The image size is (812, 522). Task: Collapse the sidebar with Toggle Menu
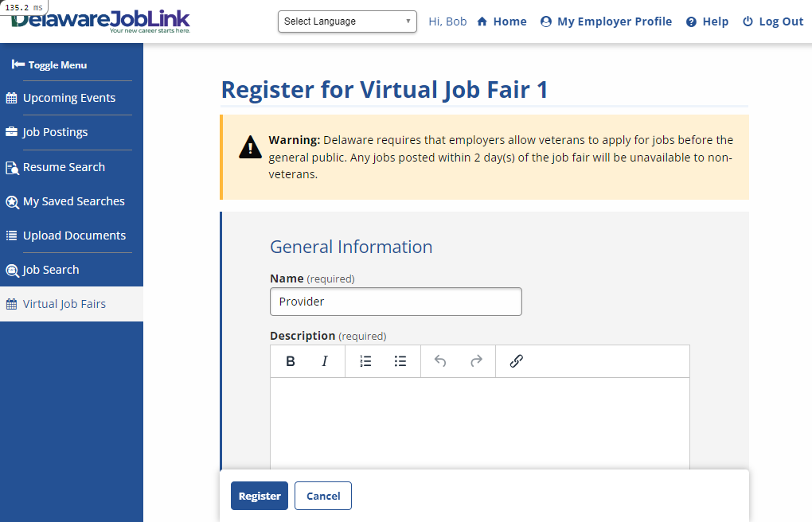tap(49, 64)
